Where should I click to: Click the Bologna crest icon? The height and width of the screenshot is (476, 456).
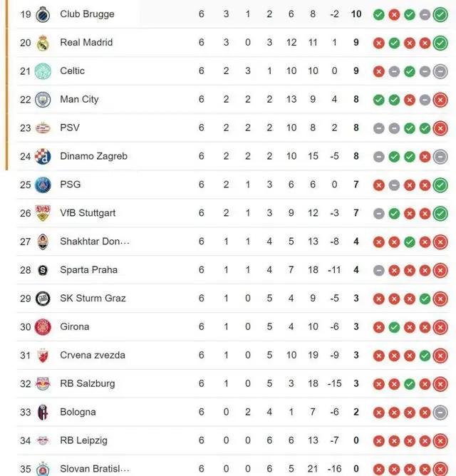[43, 413]
